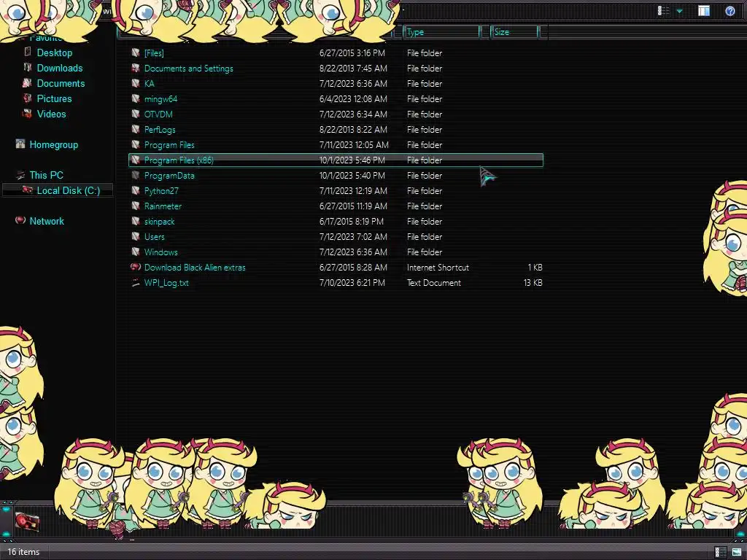Click the change view layout icon

663,10
